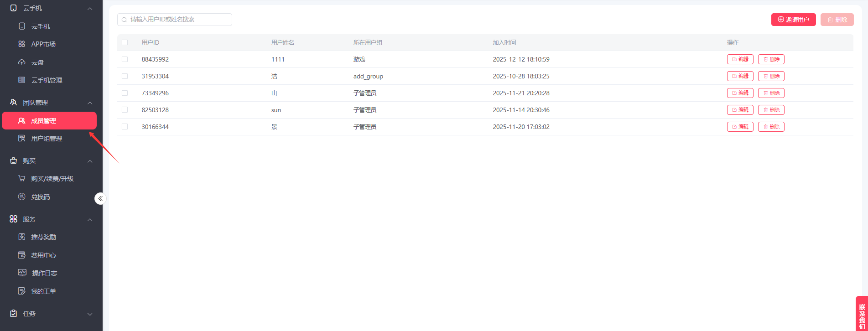Image resolution: width=868 pixels, height=331 pixels.
Task: Click the 云盘 cloud icon
Action: coord(21,62)
